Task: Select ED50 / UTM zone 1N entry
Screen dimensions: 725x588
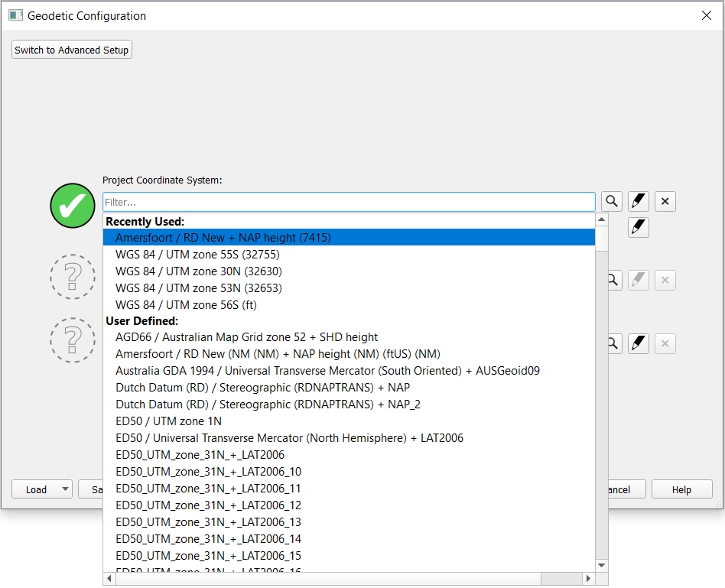Action: coord(168,421)
